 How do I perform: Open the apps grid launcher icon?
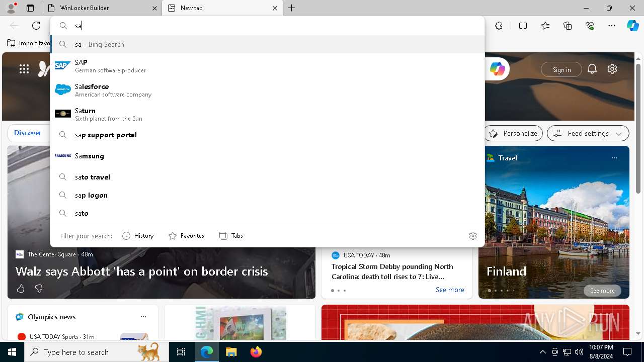pos(24,69)
